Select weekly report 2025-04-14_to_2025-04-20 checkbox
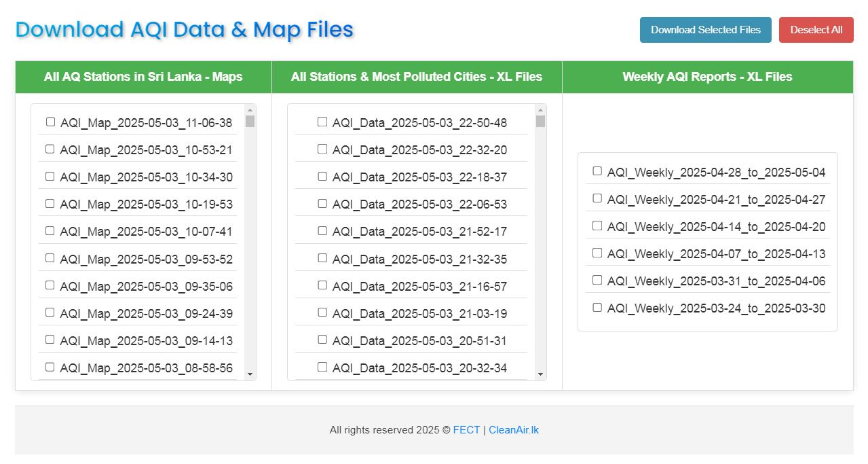 597,226
